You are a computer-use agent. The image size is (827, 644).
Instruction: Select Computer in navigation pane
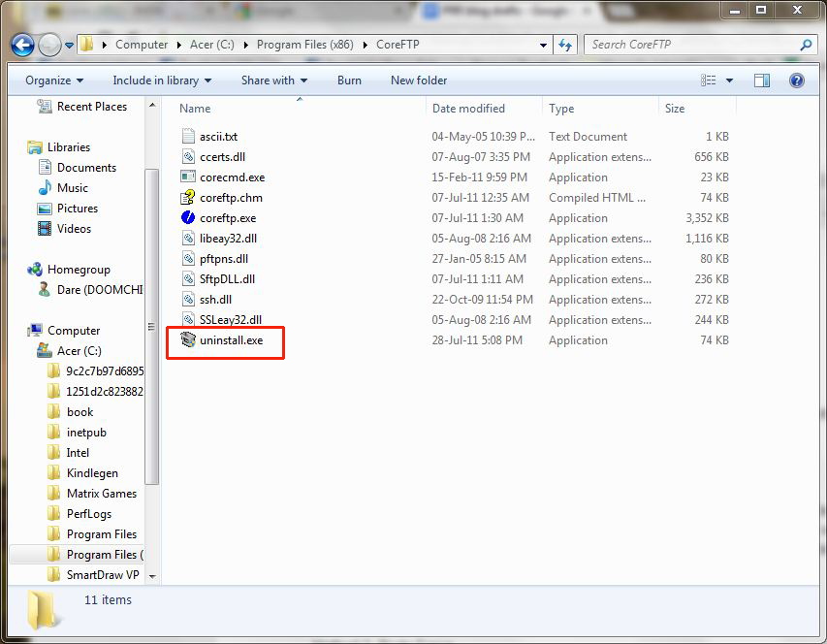point(74,331)
